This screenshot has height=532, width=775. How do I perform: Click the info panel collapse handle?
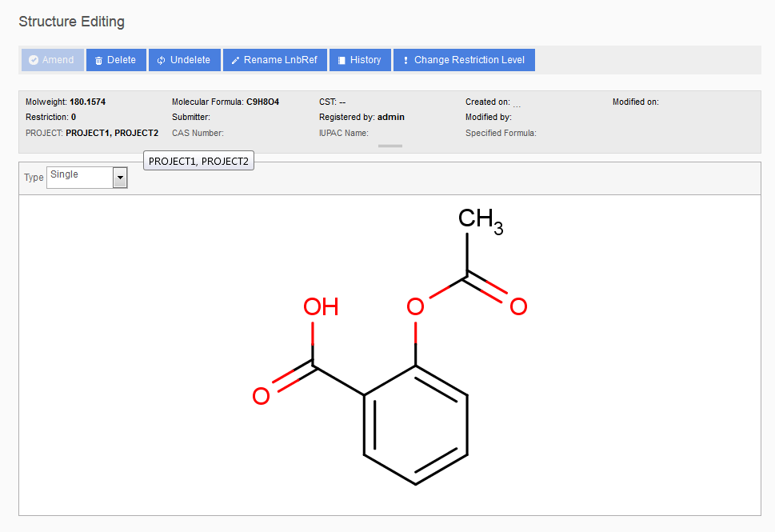coord(389,146)
